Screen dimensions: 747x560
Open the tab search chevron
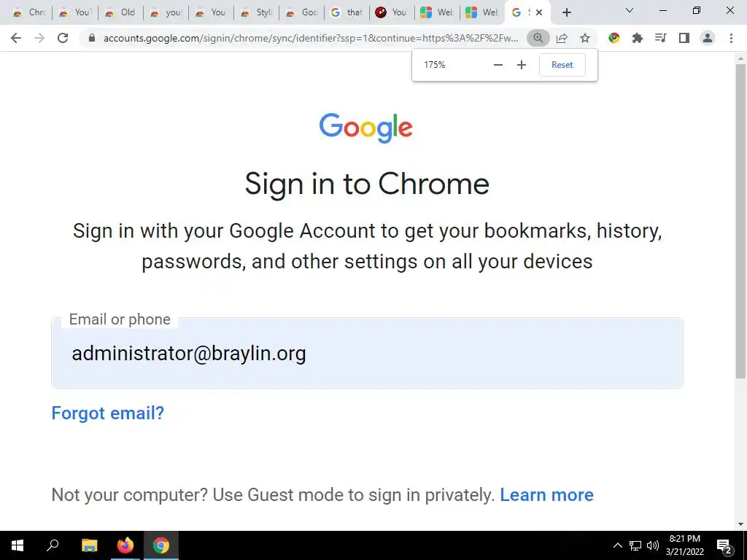630,10
